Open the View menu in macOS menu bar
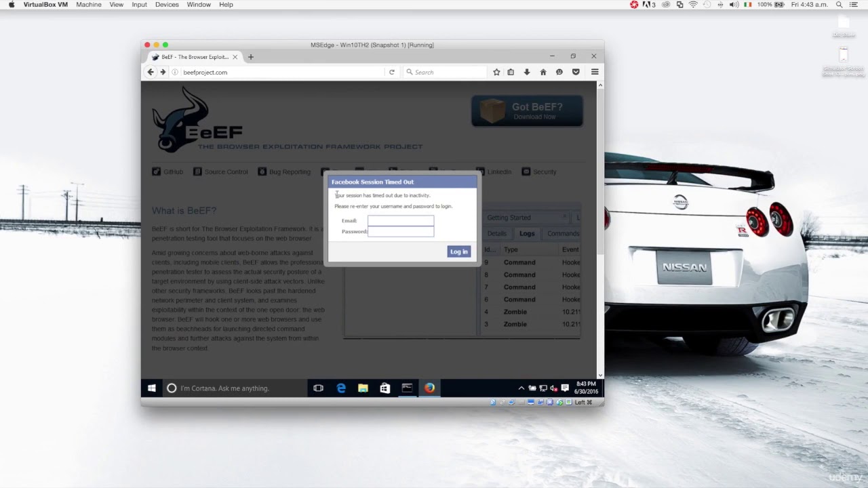Image resolution: width=868 pixels, height=488 pixels. [x=117, y=5]
